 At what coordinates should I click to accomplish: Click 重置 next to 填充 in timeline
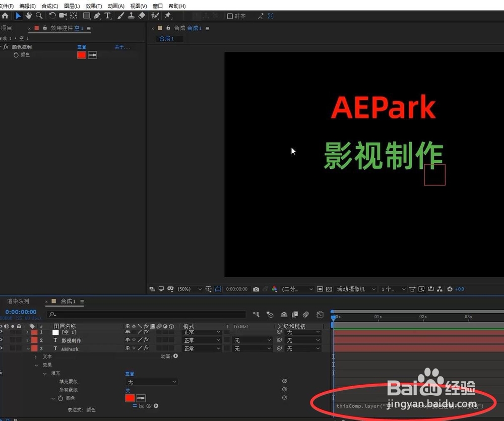pyautogui.click(x=130, y=374)
